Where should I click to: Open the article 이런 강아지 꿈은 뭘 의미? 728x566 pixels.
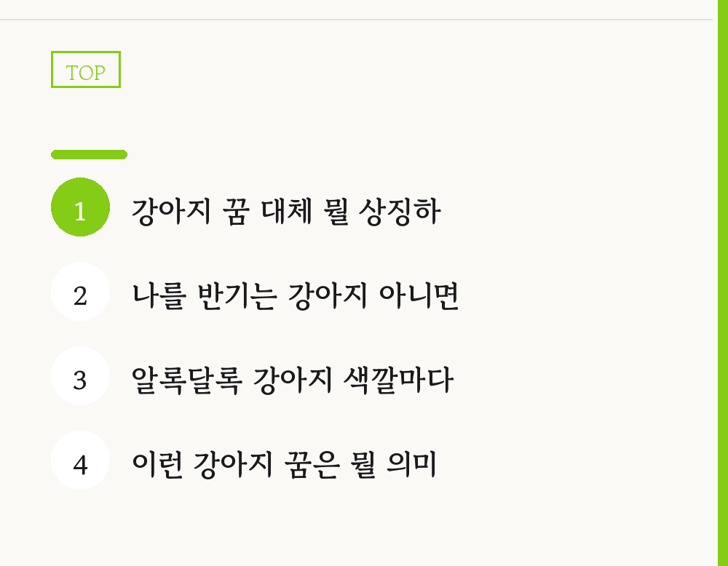point(284,465)
